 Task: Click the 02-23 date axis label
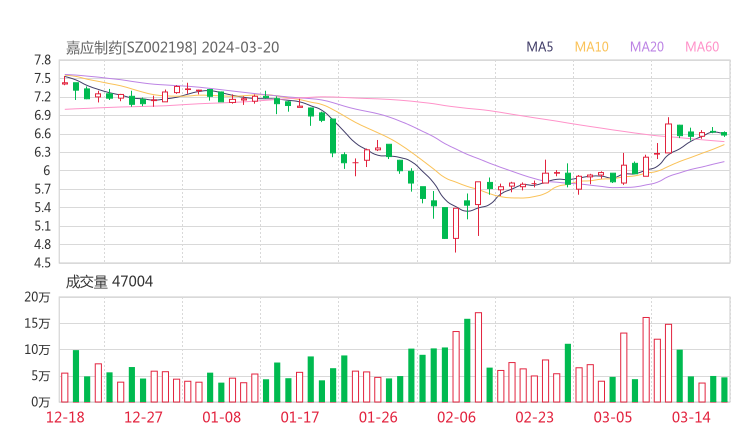[534, 417]
